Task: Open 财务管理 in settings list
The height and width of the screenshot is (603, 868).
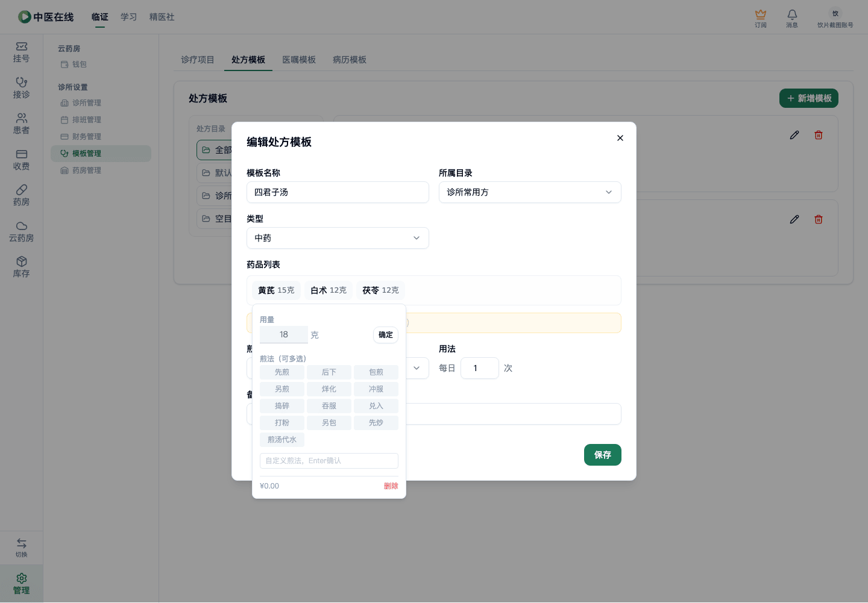Action: click(101, 137)
